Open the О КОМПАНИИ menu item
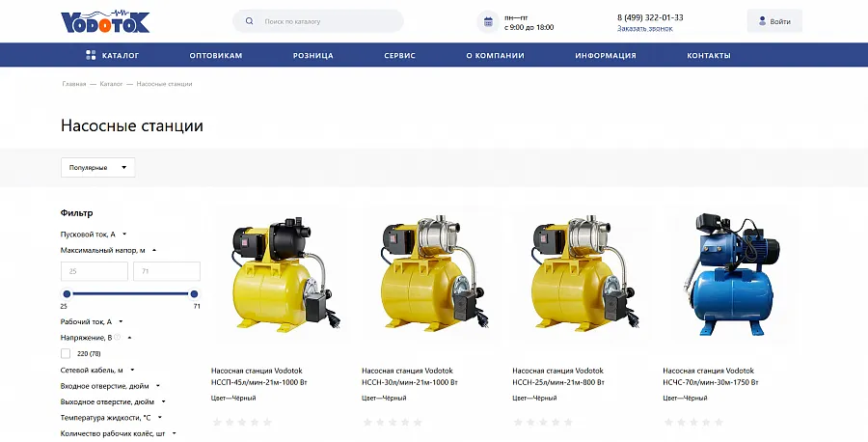 (x=495, y=55)
